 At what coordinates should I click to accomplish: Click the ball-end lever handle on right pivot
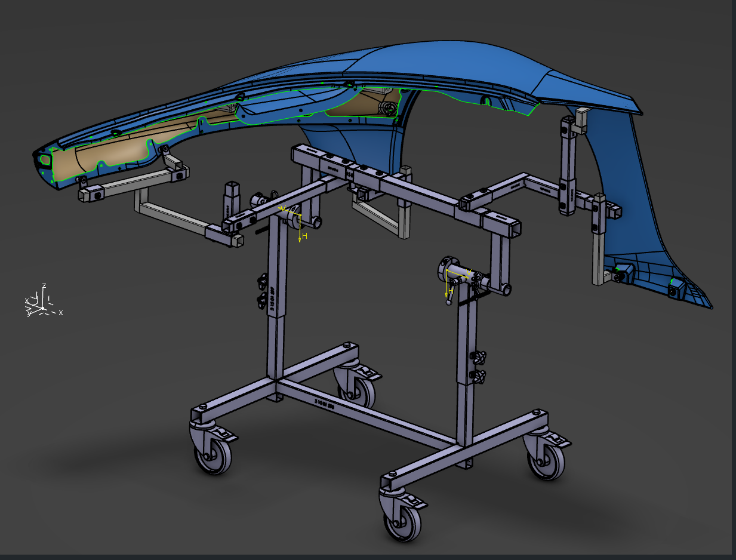449,301
